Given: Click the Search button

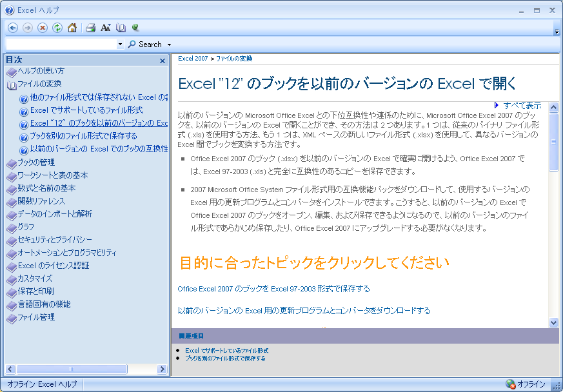Looking at the screenshot, I should pyautogui.click(x=145, y=44).
